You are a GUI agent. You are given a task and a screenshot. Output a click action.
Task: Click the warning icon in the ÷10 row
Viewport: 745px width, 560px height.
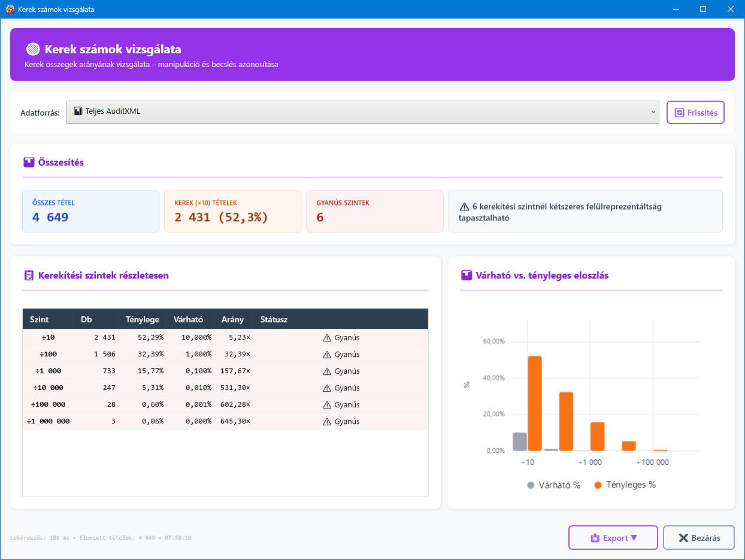coord(327,338)
